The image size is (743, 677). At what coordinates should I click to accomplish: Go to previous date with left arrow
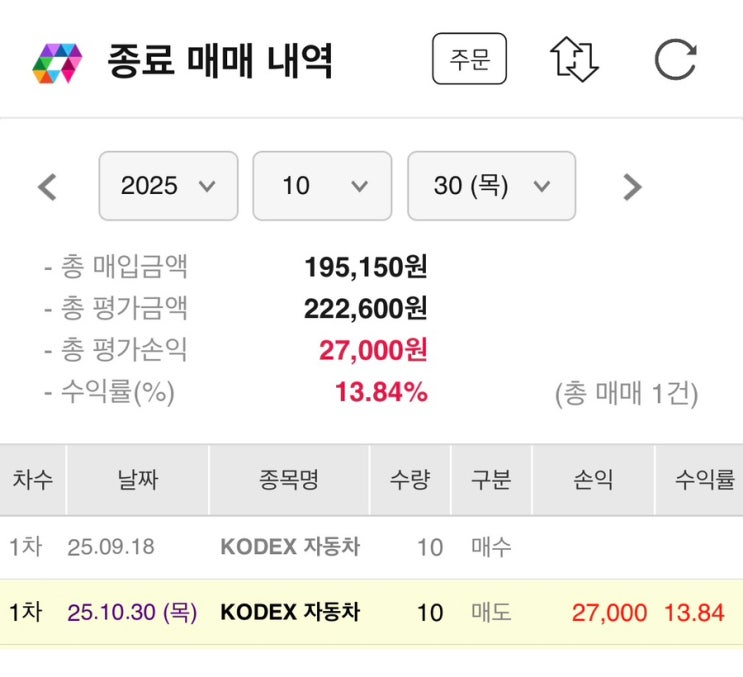[47, 187]
